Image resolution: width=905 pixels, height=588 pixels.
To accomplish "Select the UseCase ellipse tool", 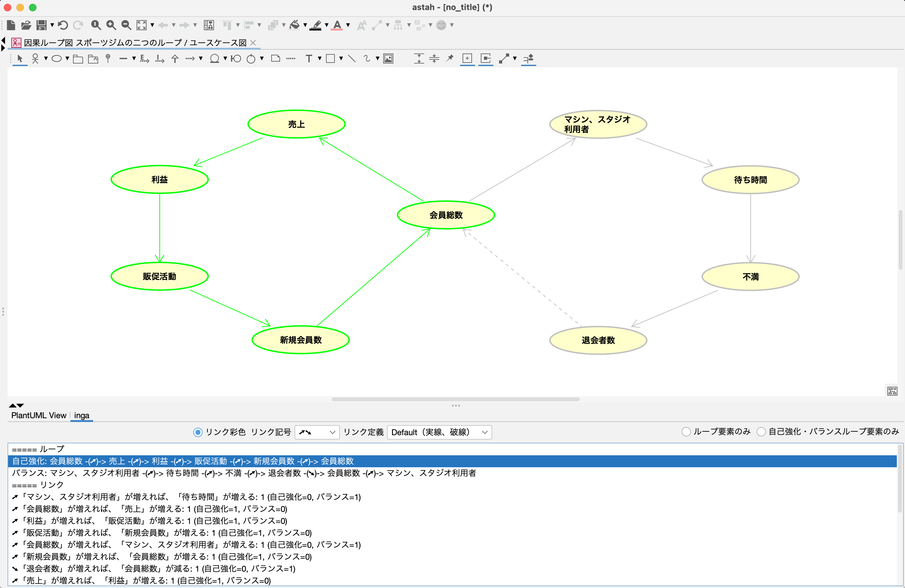I will tap(57, 58).
